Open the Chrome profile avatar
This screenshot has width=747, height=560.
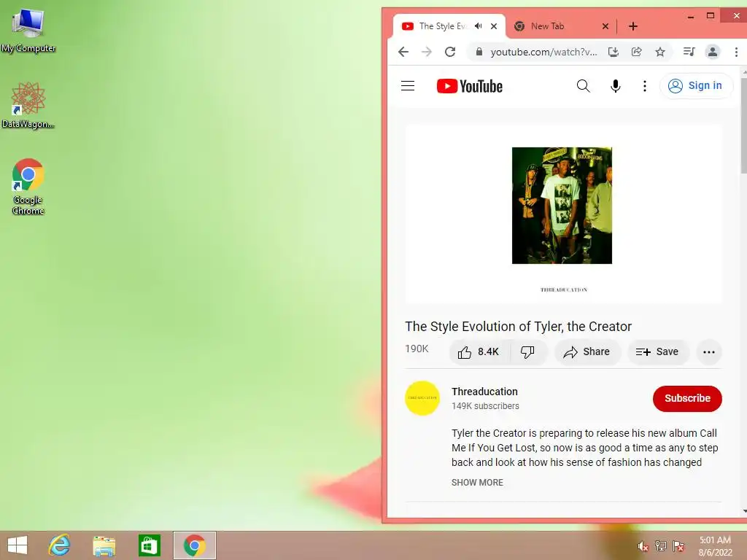click(713, 52)
